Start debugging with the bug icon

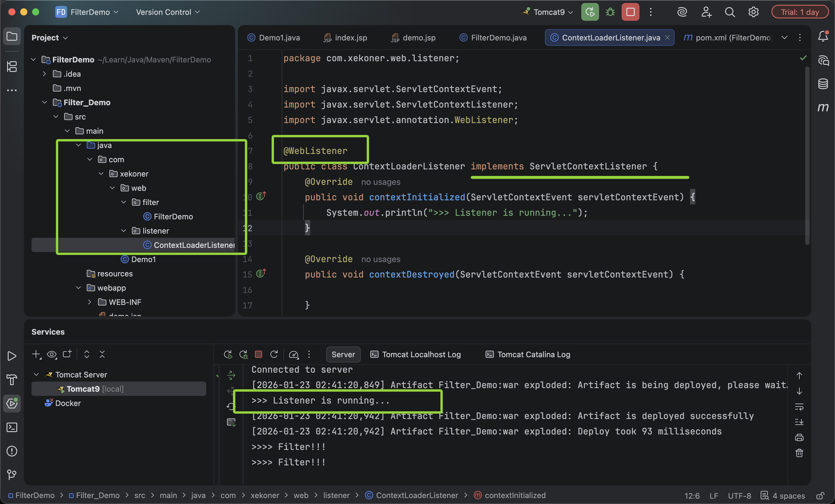610,12
